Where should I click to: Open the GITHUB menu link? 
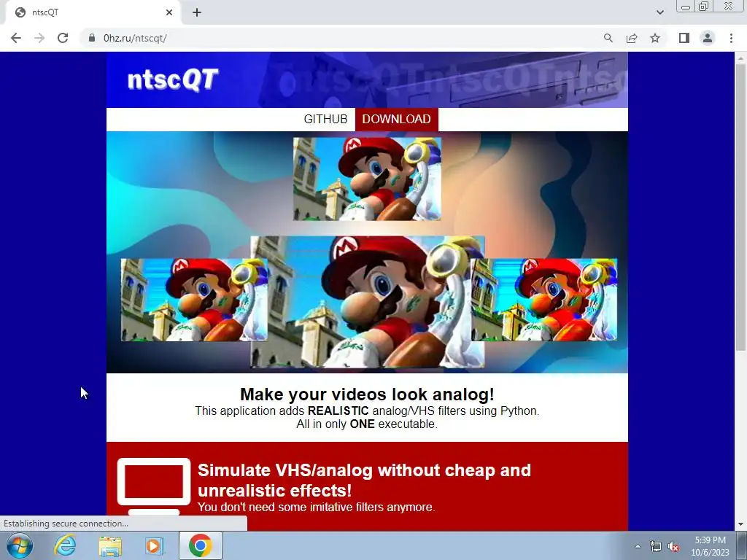[x=325, y=119]
